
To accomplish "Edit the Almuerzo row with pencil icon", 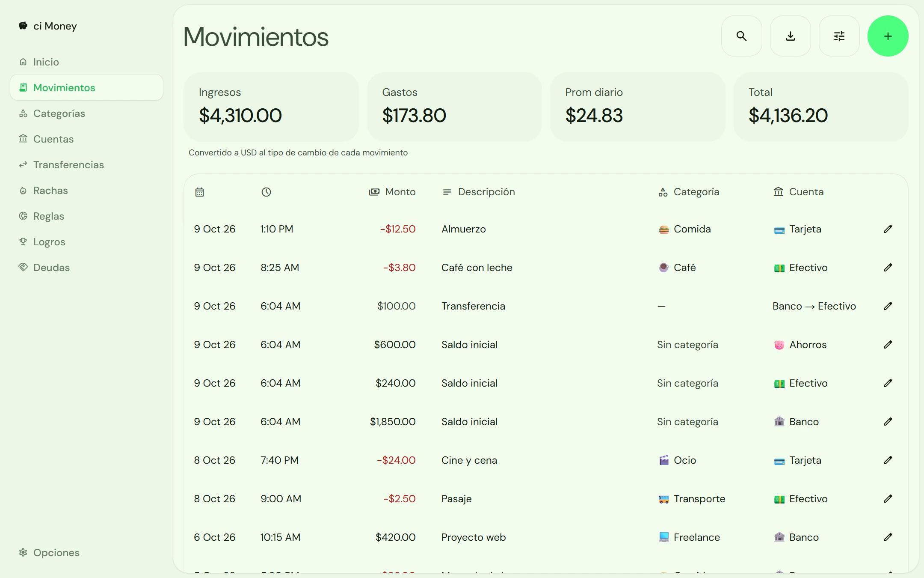I will tap(888, 229).
